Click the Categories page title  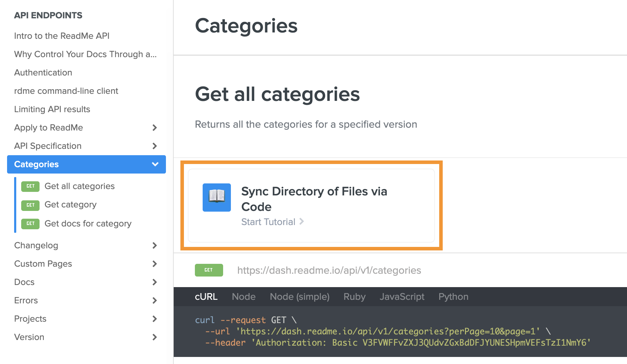pyautogui.click(x=246, y=26)
